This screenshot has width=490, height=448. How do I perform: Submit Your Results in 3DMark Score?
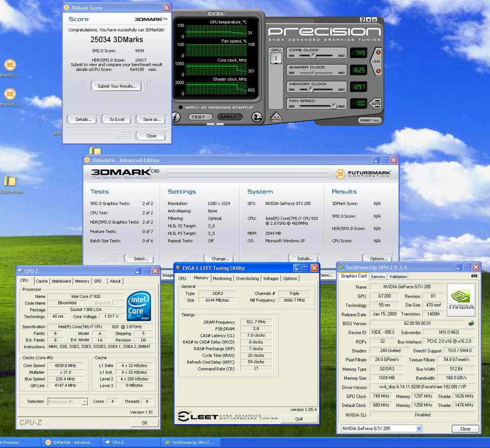(117, 86)
